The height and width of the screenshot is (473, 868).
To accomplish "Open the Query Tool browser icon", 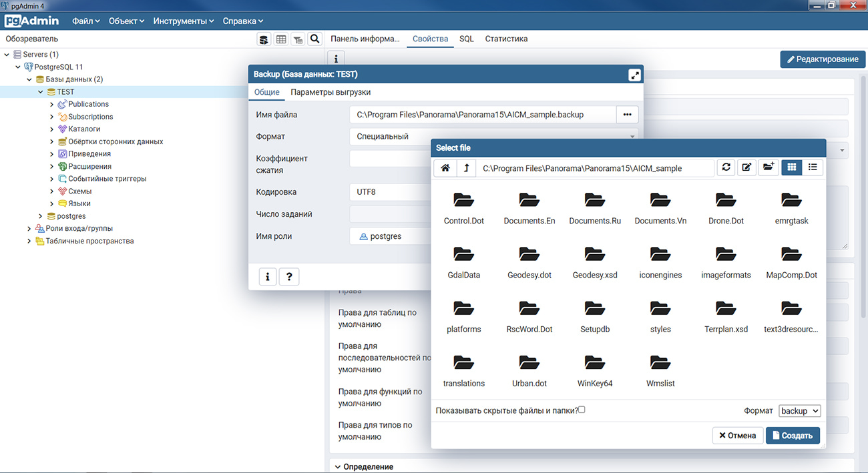I will pyautogui.click(x=264, y=39).
